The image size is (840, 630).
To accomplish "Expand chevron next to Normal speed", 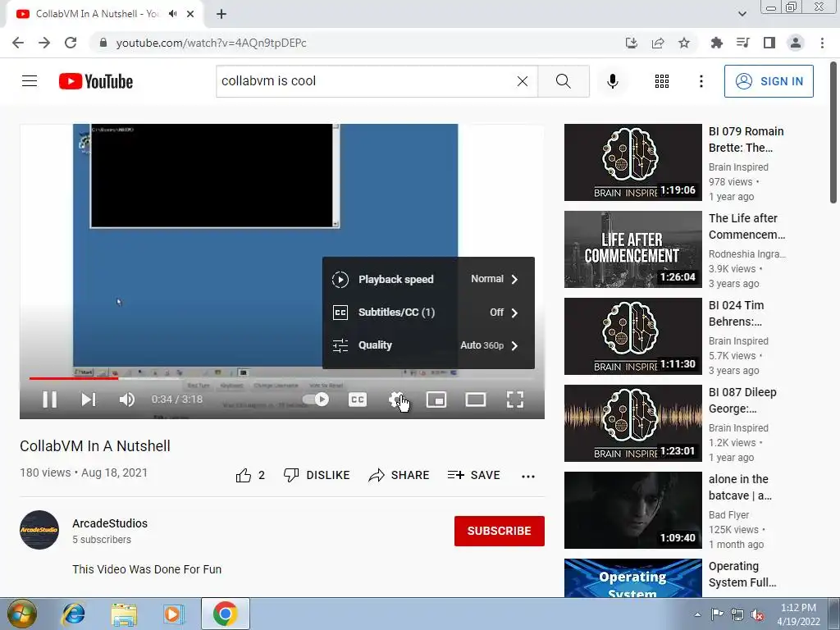I will coord(514,279).
